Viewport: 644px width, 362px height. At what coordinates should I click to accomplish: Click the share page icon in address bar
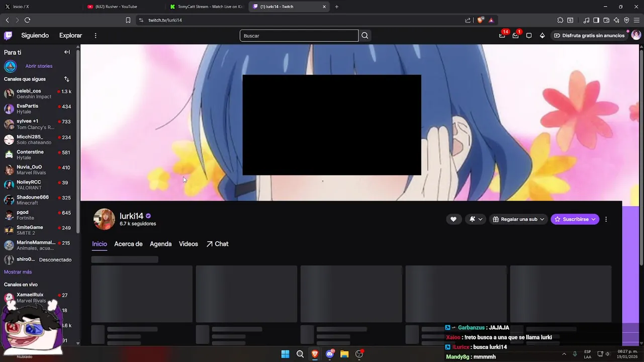(468, 20)
